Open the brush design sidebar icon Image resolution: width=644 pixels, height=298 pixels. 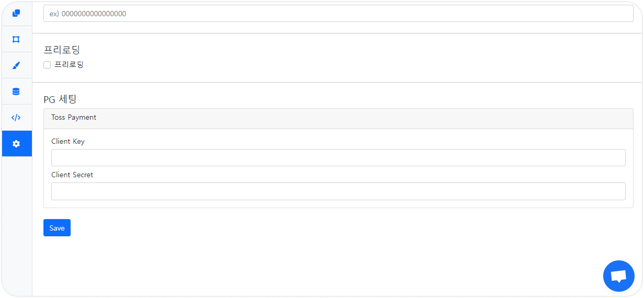point(16,65)
